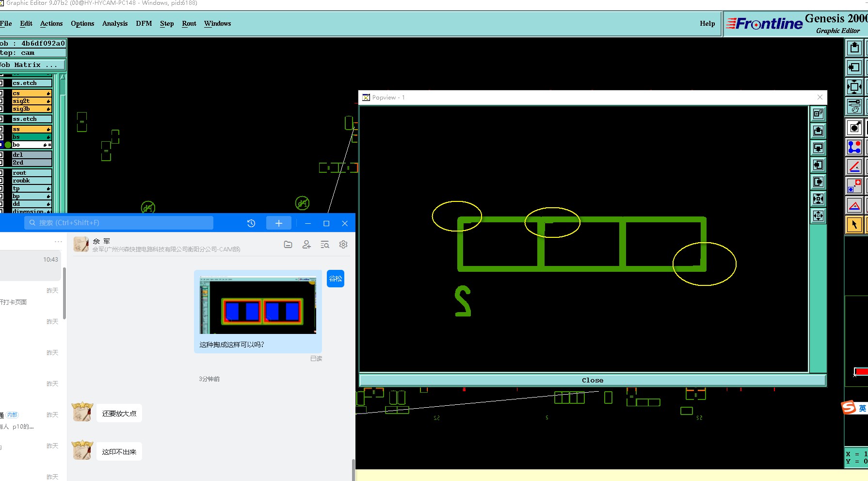Open the Options menu
This screenshot has height=481, width=868.
(82, 23)
